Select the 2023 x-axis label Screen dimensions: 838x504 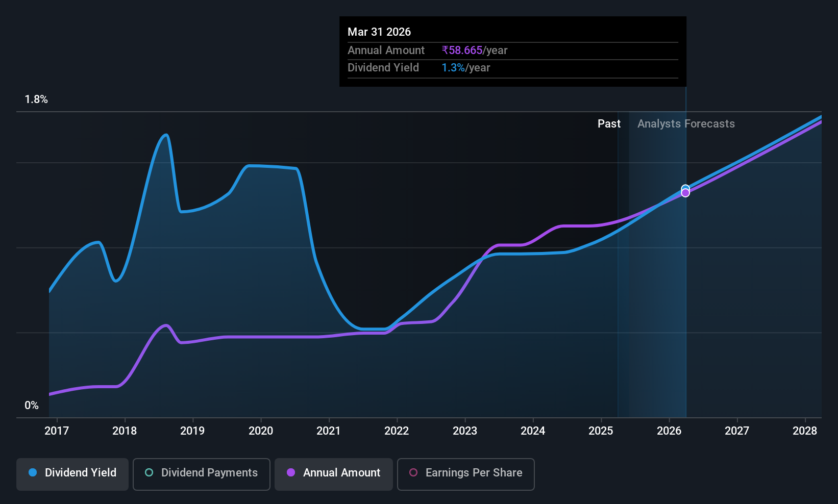point(465,431)
